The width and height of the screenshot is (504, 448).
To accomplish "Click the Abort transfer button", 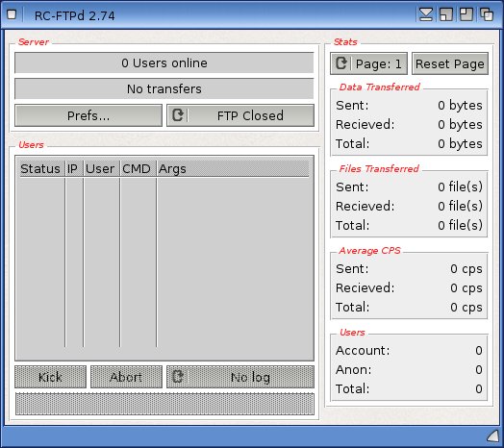I will click(126, 377).
